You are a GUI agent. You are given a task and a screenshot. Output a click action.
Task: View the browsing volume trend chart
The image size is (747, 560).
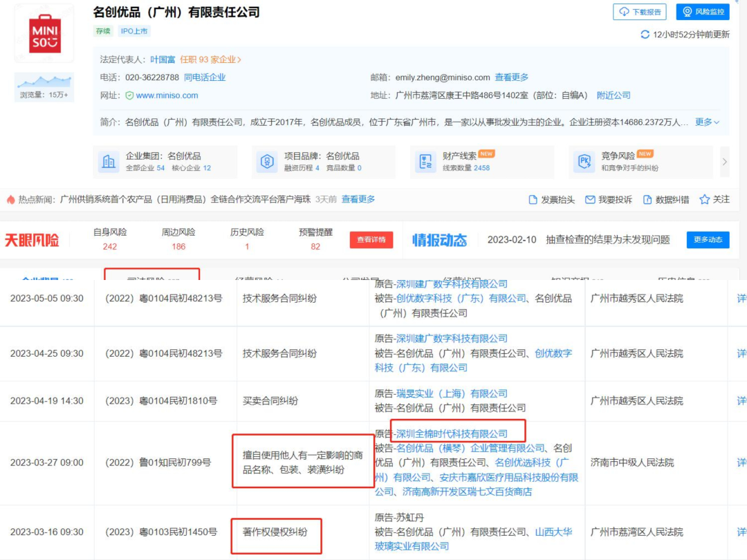pyautogui.click(x=44, y=81)
